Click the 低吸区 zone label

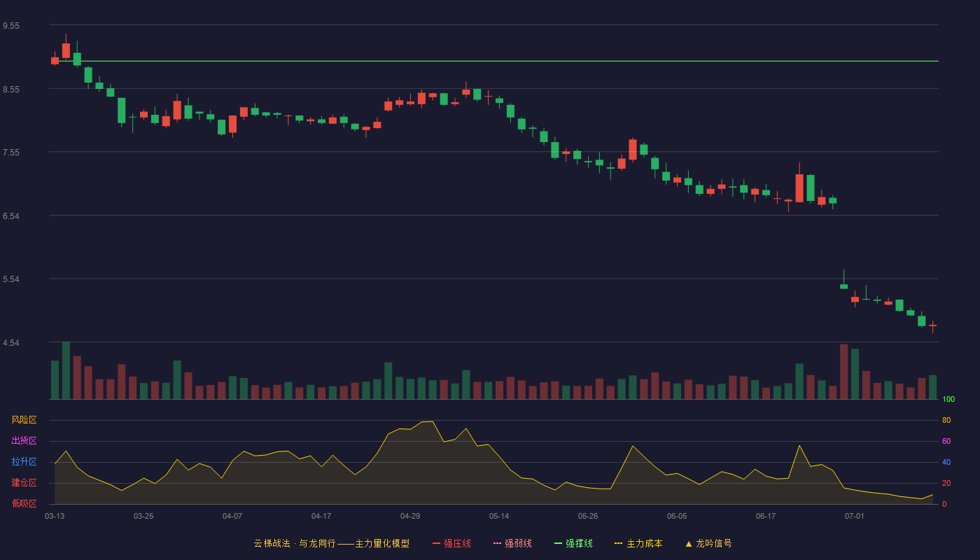(24, 503)
